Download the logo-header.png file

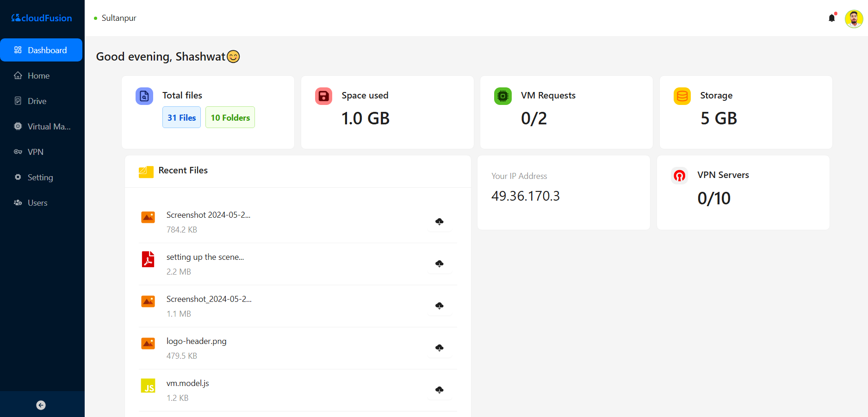440,348
